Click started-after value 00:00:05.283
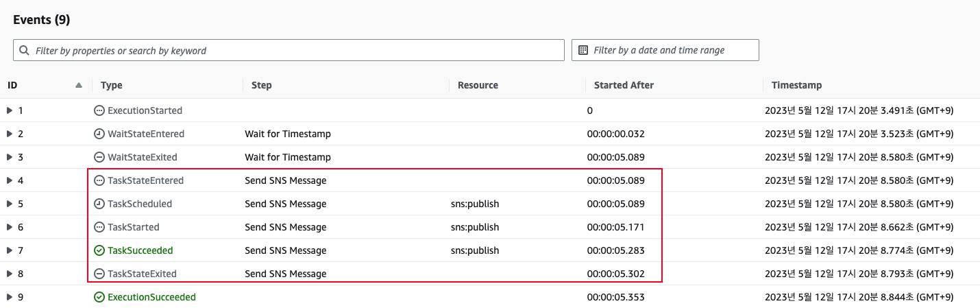The height and width of the screenshot is (308, 980). 615,250
